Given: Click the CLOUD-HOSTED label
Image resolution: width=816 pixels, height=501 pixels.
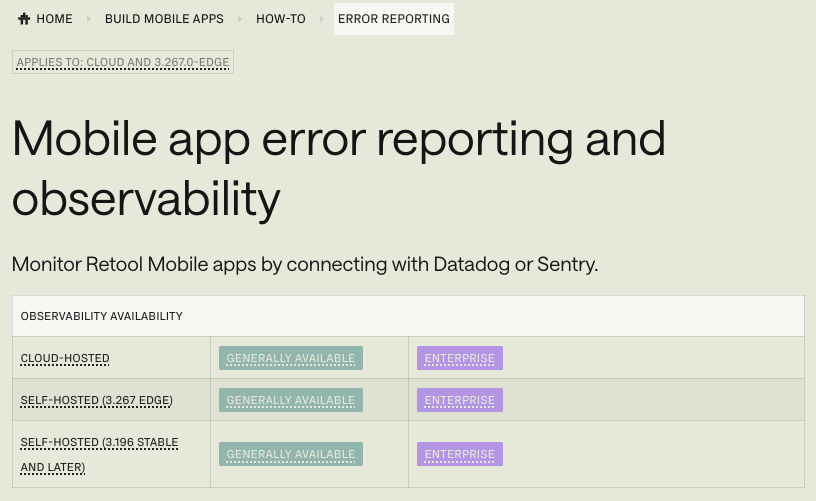Looking at the screenshot, I should tap(65, 358).
